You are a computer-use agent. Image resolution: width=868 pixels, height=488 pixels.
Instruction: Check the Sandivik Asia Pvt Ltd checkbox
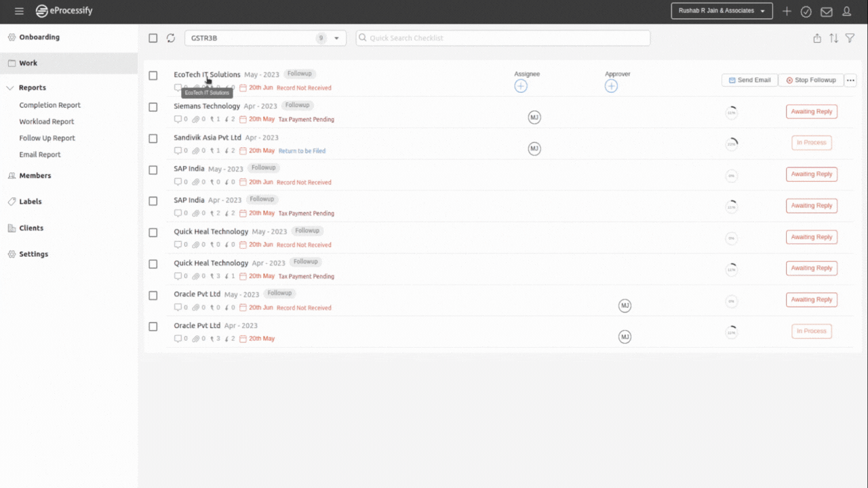(x=153, y=138)
